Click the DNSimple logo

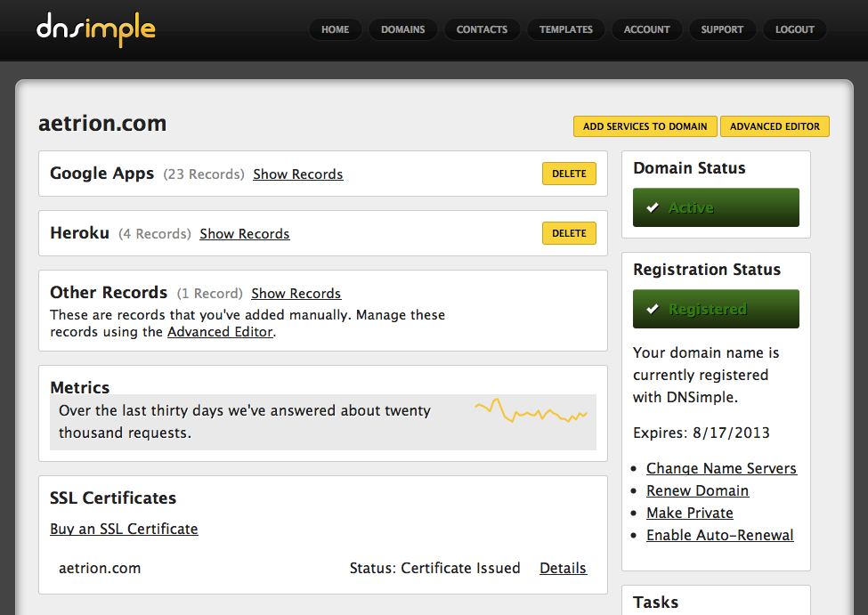click(96, 29)
